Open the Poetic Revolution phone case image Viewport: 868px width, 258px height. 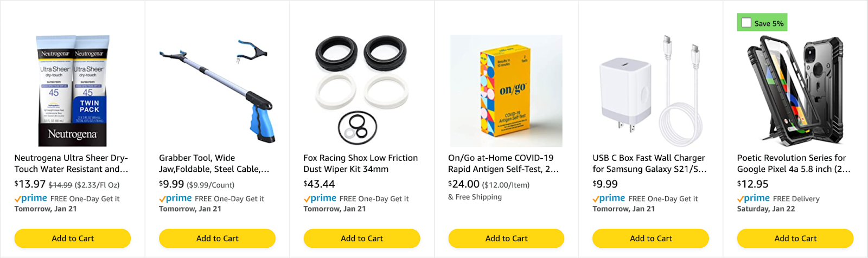[x=795, y=91]
